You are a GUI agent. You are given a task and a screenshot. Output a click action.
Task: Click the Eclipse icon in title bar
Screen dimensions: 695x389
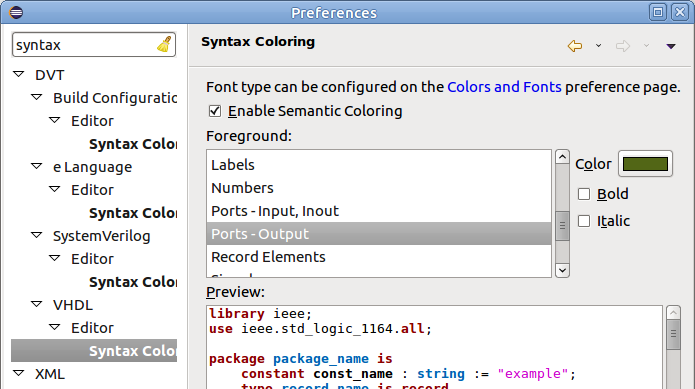point(16,12)
